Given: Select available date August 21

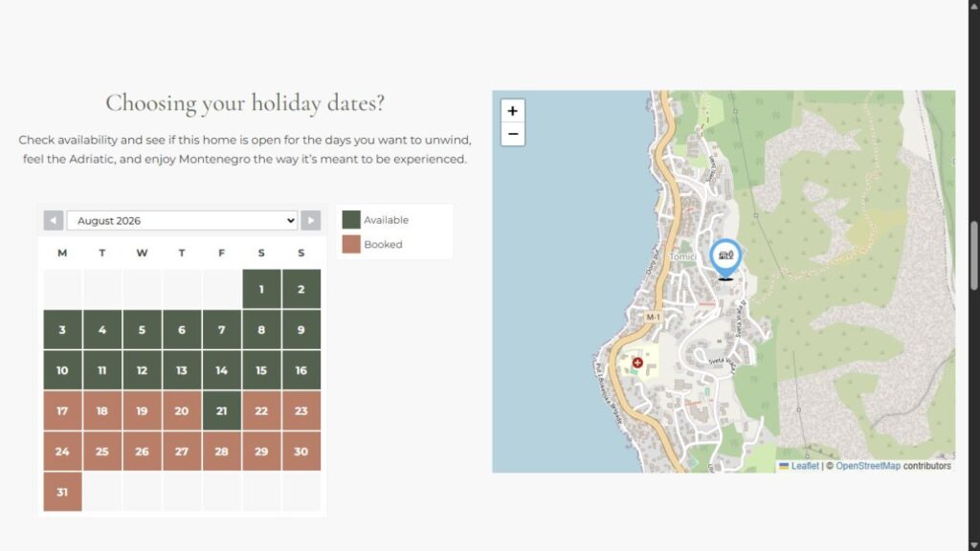Looking at the screenshot, I should point(221,411).
